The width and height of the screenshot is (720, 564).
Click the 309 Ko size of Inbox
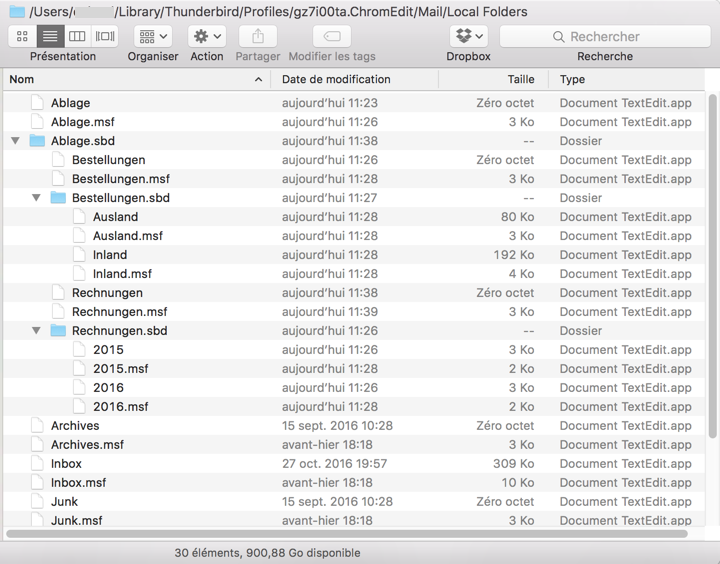tap(513, 463)
